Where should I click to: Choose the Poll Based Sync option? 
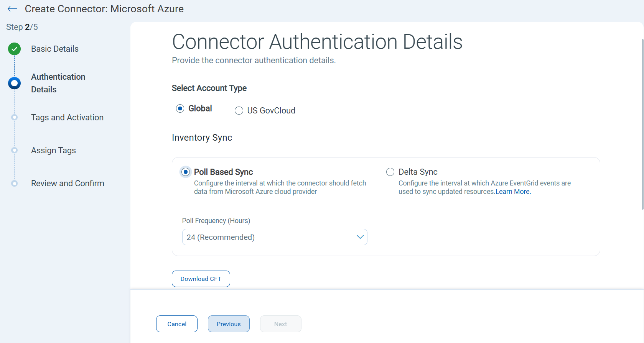(x=186, y=172)
